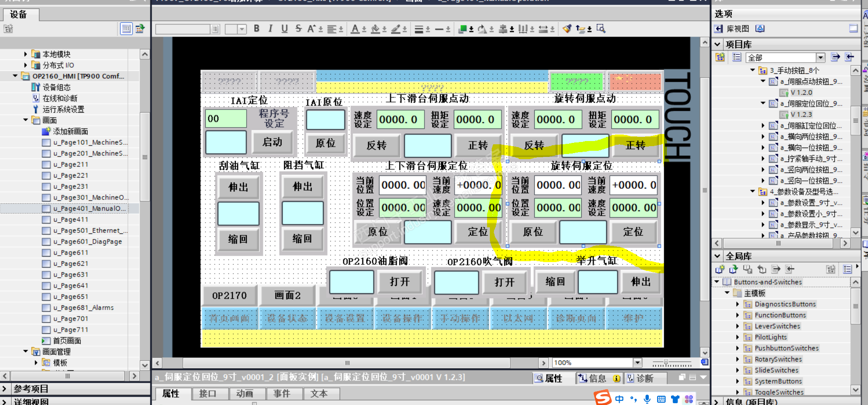
Task: Pick the background fill bucket tool
Action: point(378,29)
